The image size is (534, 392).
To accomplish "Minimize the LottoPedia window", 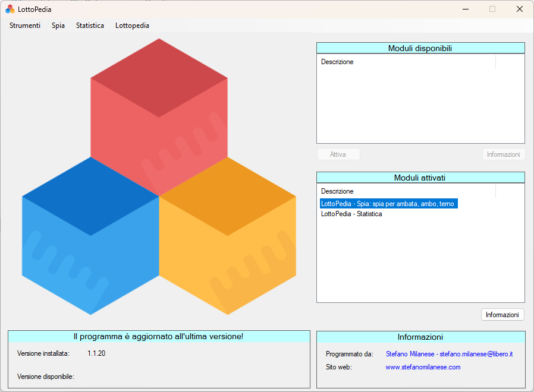I will pos(466,9).
